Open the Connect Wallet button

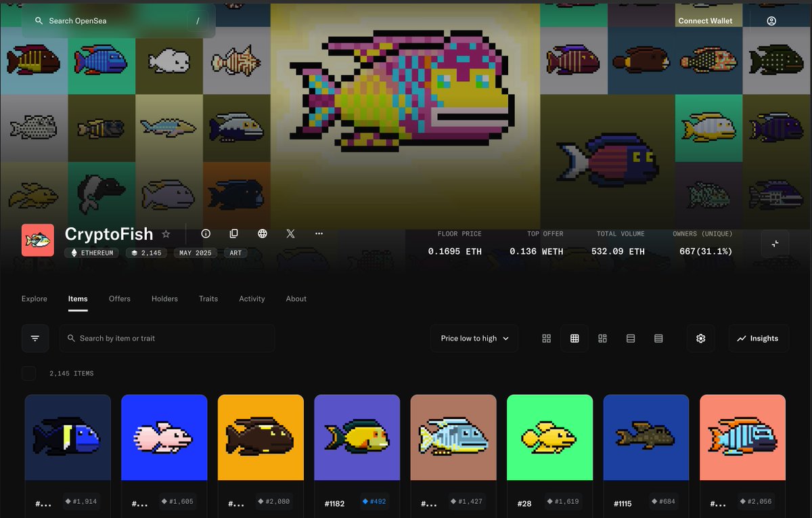point(705,21)
